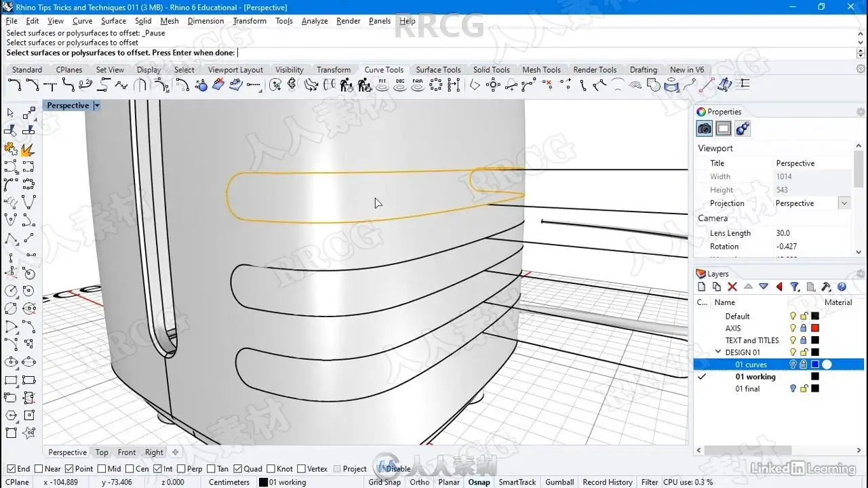
Task: Open the Centimeters units status pane
Action: 229,482
